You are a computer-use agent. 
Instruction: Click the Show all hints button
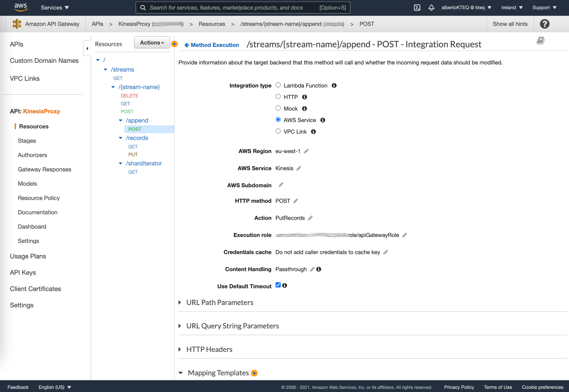(510, 24)
